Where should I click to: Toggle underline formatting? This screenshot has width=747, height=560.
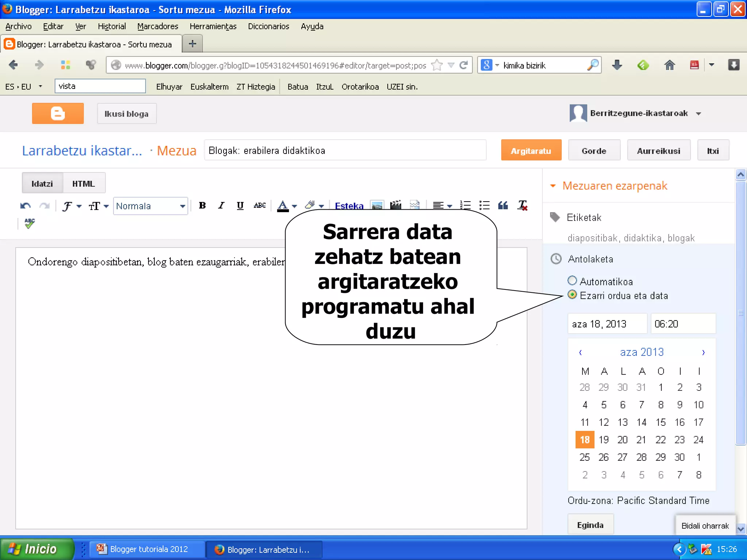click(240, 206)
